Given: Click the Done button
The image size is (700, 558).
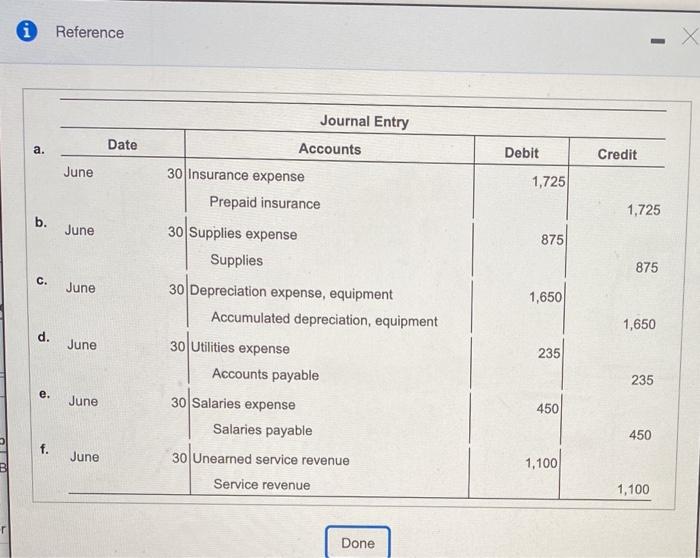Looking at the screenshot, I should pyautogui.click(x=358, y=543).
